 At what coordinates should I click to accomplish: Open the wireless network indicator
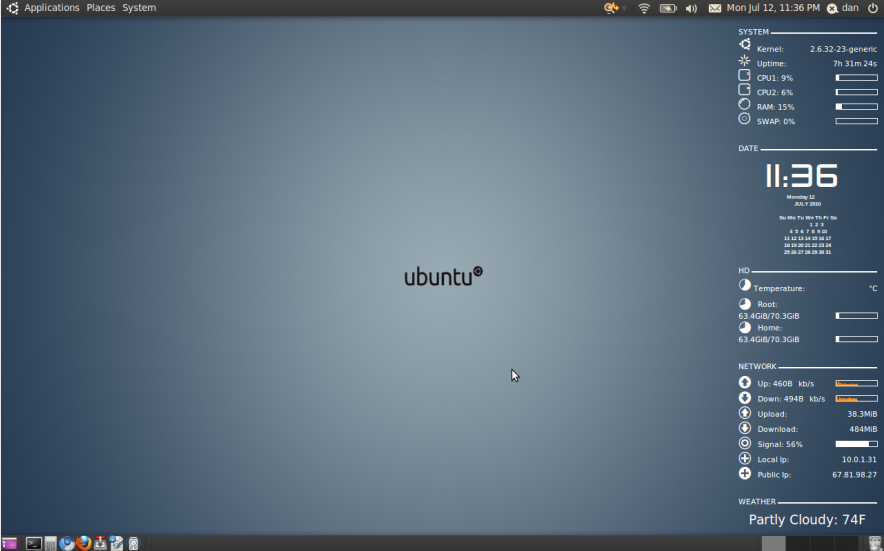pyautogui.click(x=644, y=8)
